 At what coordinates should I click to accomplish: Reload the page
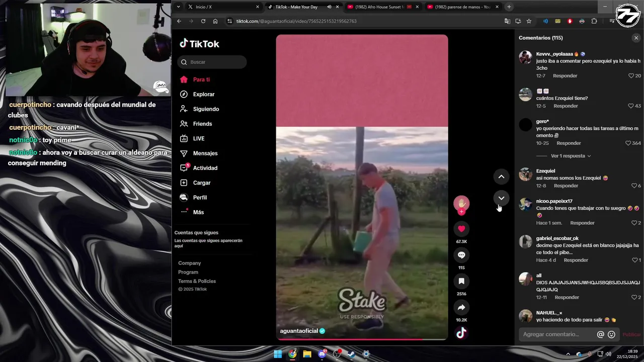point(203,21)
